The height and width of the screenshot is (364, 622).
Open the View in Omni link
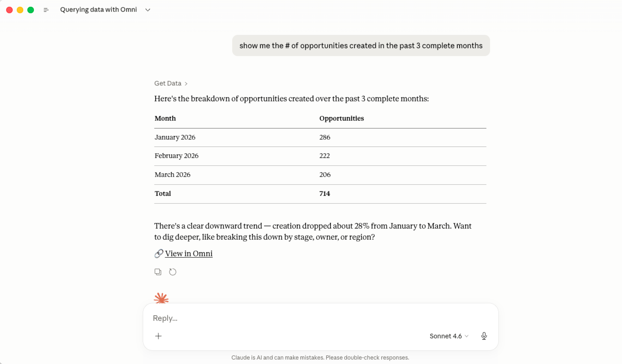(x=189, y=253)
